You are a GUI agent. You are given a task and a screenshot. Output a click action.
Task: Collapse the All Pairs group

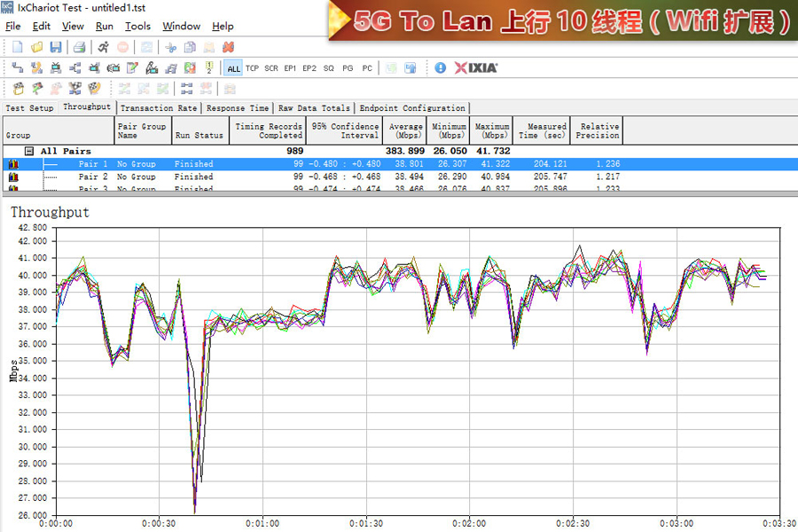[x=29, y=152]
